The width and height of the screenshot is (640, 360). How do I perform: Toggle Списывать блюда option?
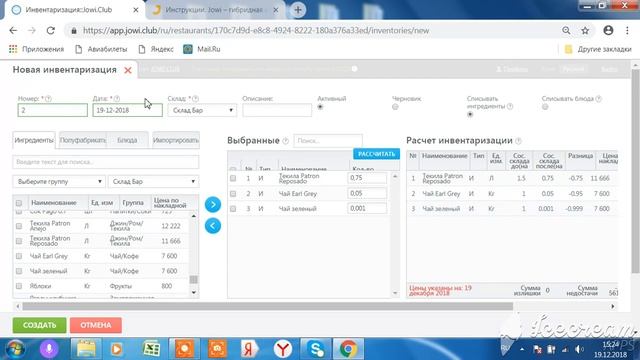pyautogui.click(x=545, y=107)
